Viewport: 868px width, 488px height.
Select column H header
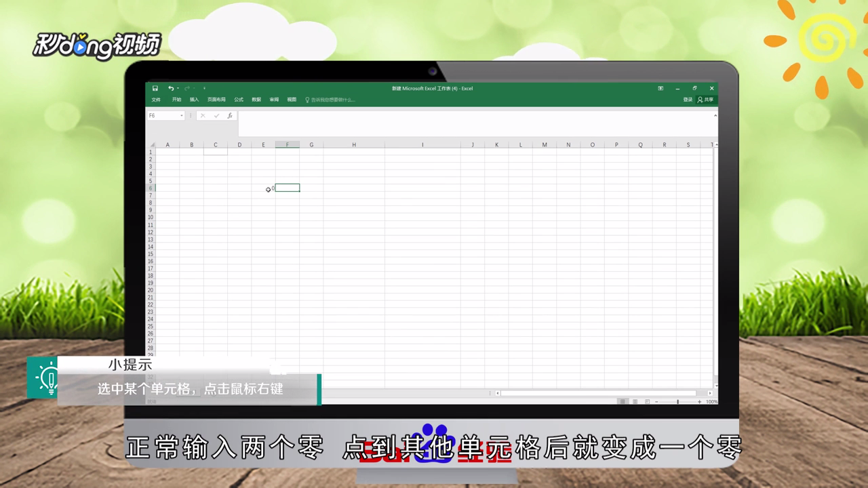[354, 145]
